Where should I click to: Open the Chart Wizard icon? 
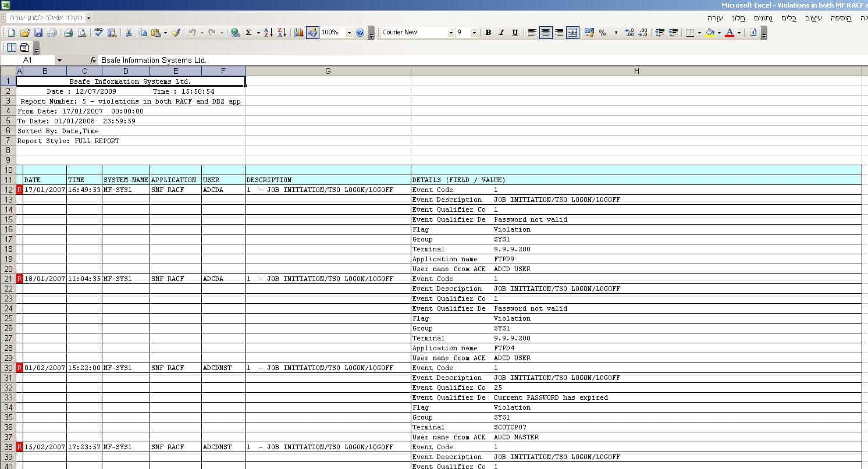point(299,33)
